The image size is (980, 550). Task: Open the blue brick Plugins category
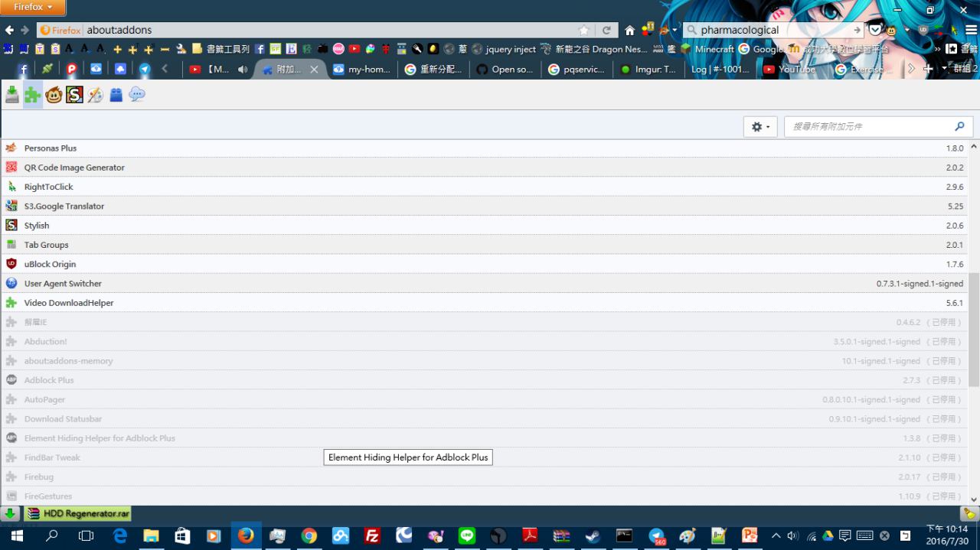(116, 95)
